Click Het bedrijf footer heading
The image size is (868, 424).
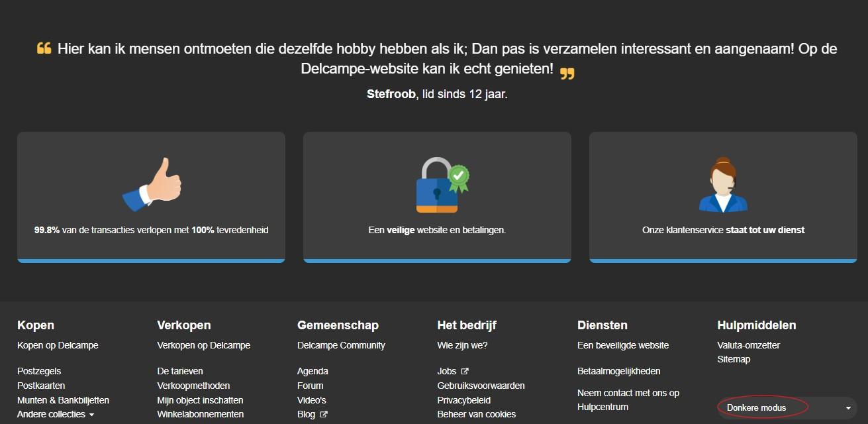click(x=467, y=325)
